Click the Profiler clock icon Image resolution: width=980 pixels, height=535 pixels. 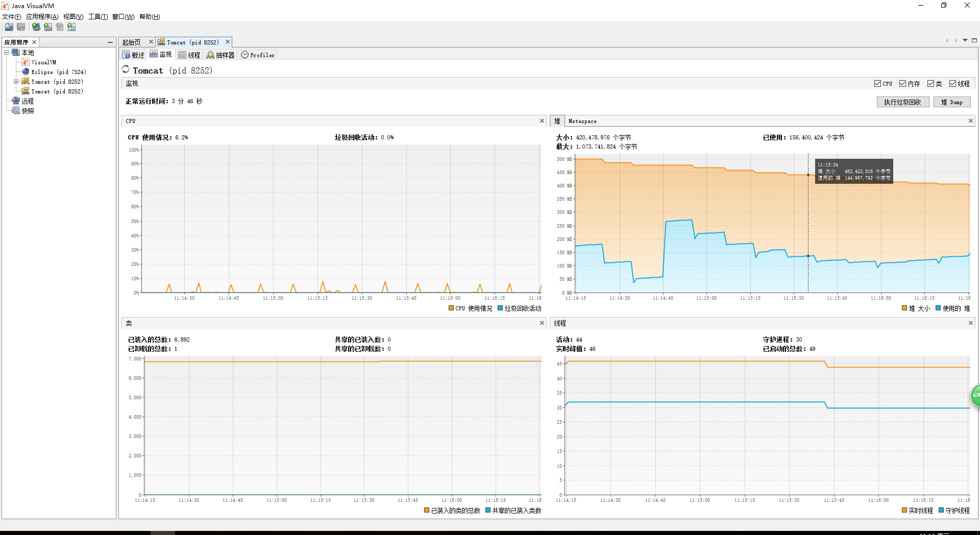click(245, 55)
